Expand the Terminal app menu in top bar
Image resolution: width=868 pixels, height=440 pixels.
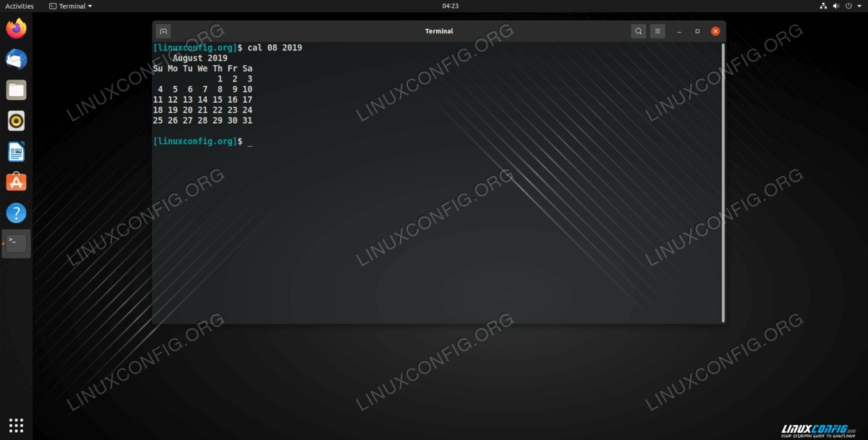[x=71, y=6]
